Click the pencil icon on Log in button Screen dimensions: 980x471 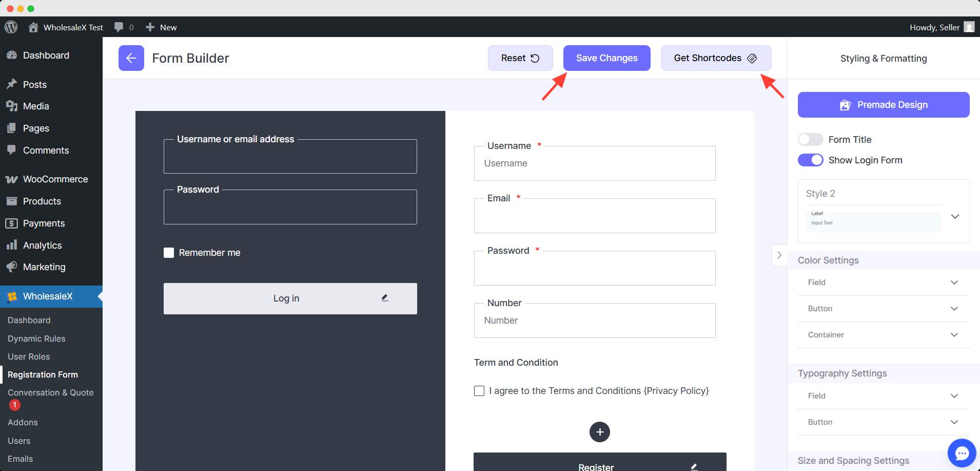tap(385, 298)
